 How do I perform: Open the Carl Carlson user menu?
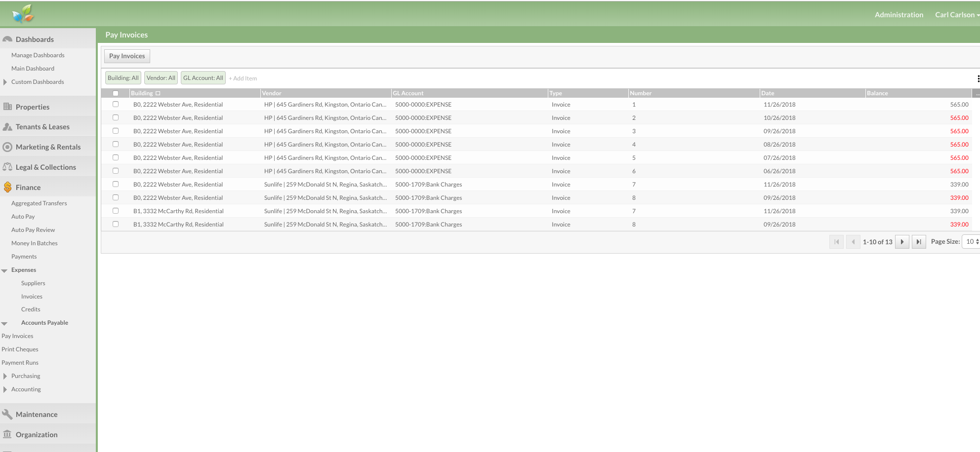(x=956, y=15)
